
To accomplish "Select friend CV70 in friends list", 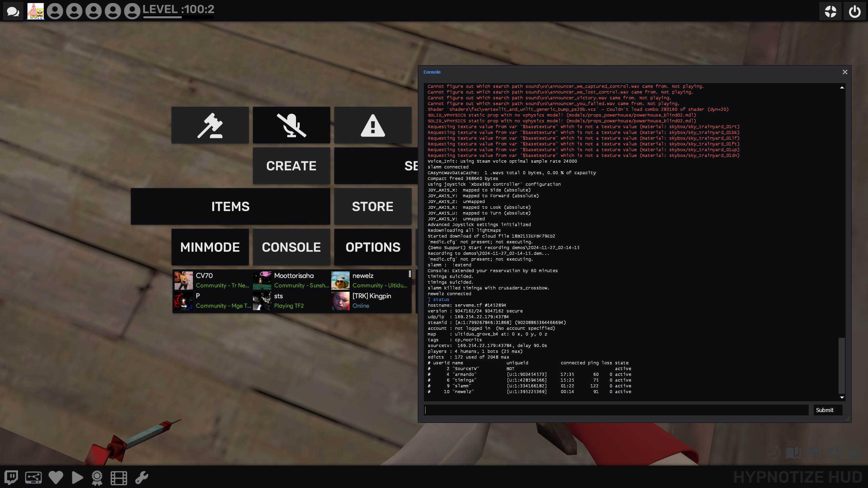I will [x=212, y=280].
